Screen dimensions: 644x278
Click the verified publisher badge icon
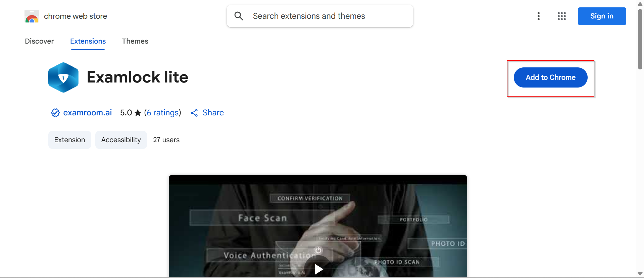[55, 113]
